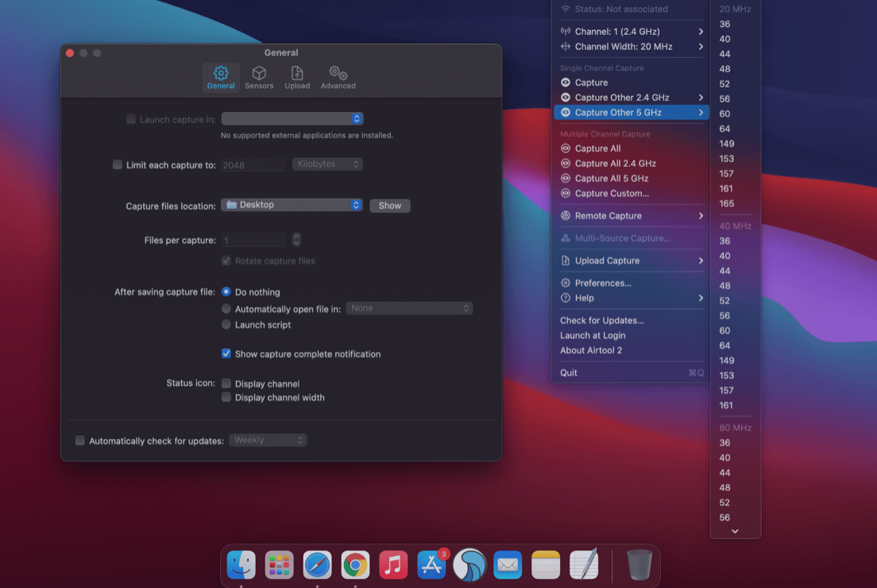Click the Trash icon in the Dock

pyautogui.click(x=639, y=565)
